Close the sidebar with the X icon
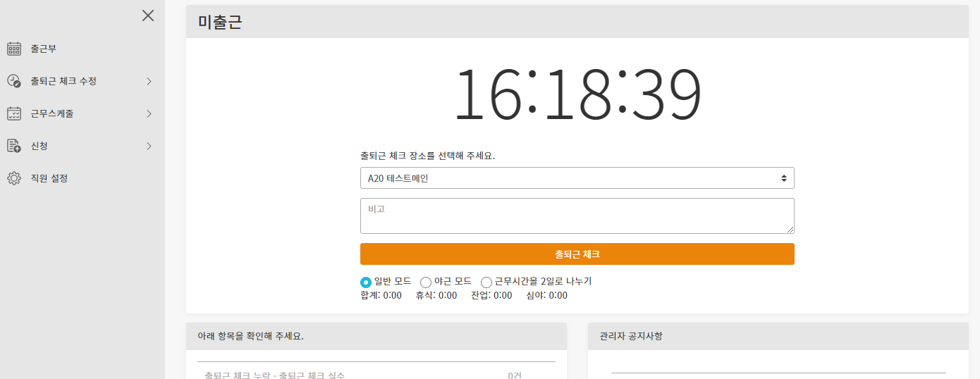The height and width of the screenshot is (379, 980). (x=148, y=15)
